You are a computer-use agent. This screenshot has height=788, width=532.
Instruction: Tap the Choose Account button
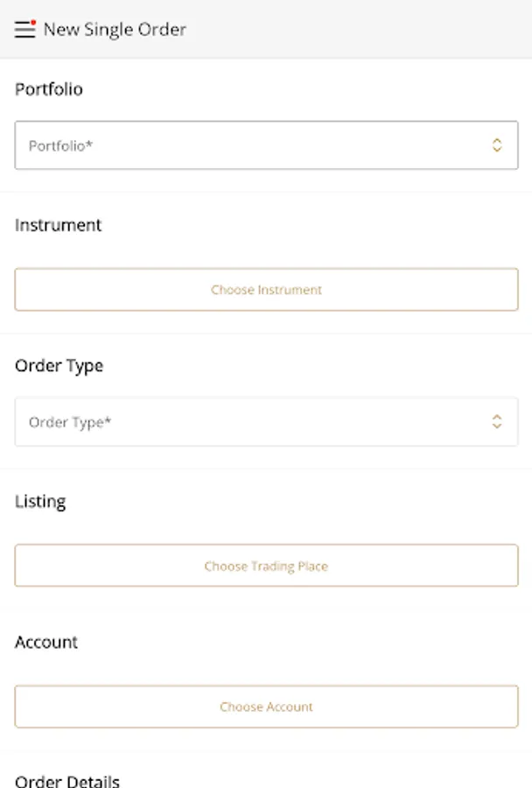point(266,707)
